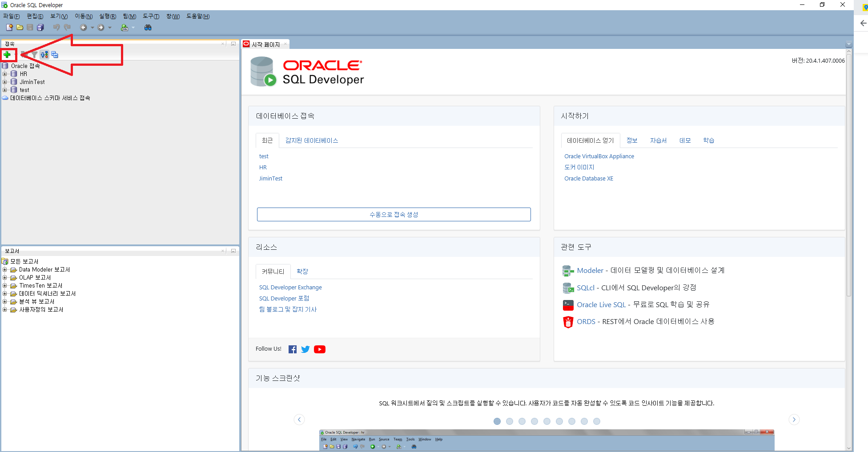The width and height of the screenshot is (868, 452).
Task: Expand the Data Modeler 보고서 folder
Action: 5,269
